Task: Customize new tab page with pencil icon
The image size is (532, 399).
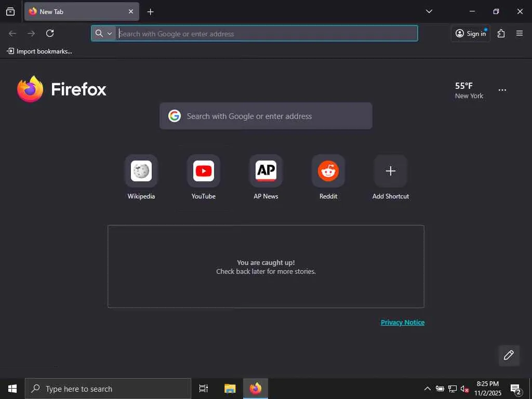Action: tap(509, 355)
